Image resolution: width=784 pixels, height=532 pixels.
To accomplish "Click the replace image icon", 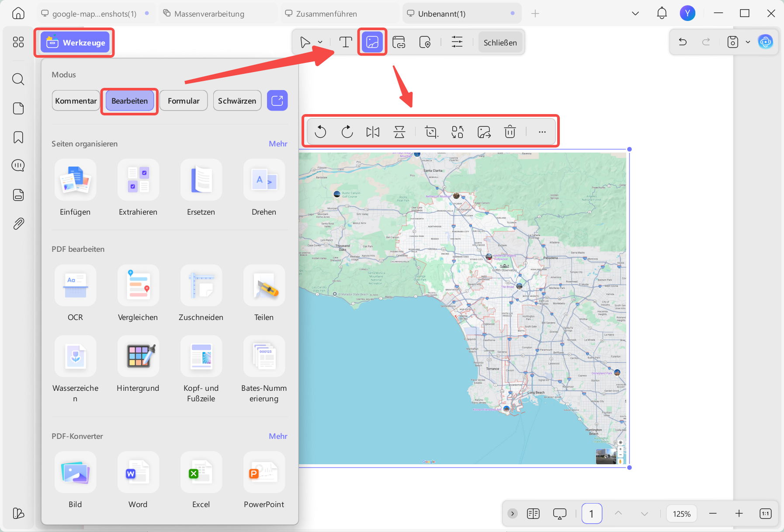I will [x=458, y=132].
